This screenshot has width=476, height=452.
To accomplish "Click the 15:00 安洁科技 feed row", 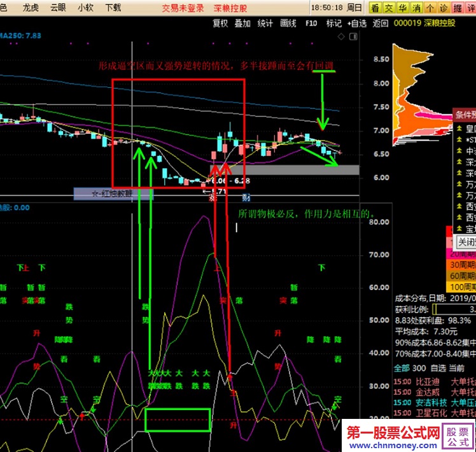I will point(435,403).
